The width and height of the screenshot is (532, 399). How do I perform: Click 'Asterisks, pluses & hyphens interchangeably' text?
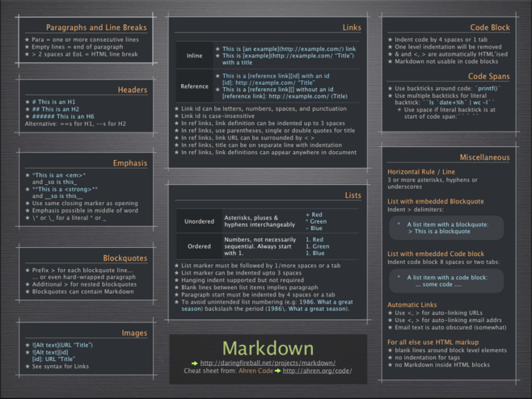point(260,221)
